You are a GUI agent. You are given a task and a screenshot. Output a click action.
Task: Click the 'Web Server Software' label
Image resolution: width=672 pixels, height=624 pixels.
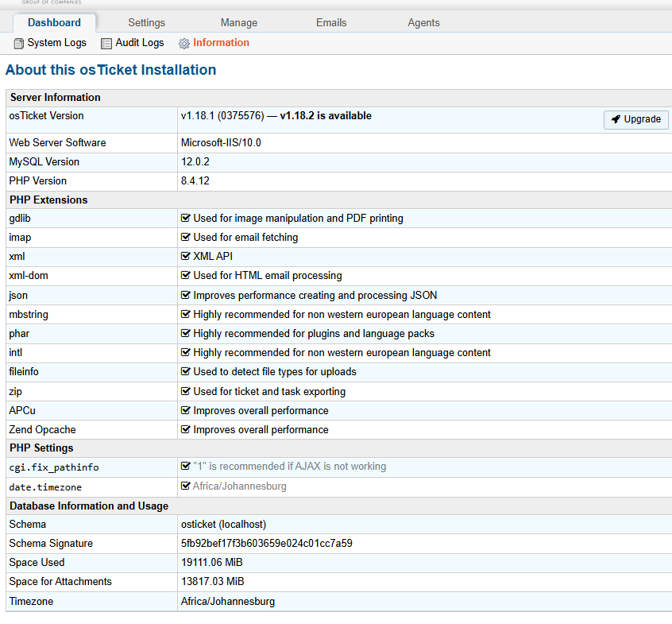[57, 143]
